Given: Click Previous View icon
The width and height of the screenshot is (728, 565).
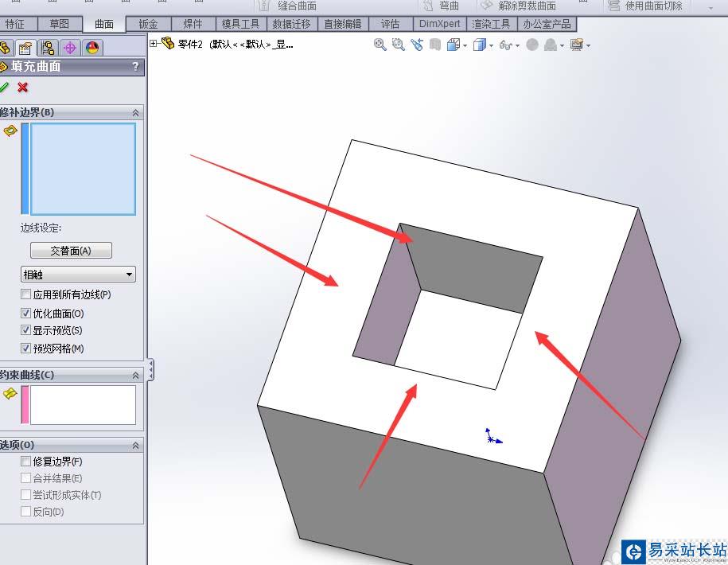Looking at the screenshot, I should coord(416,45).
